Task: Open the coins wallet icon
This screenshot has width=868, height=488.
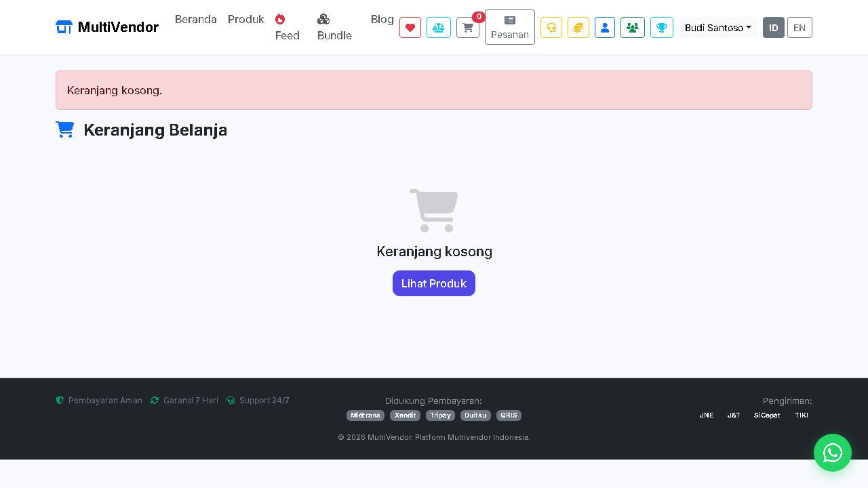Action: click(x=578, y=28)
